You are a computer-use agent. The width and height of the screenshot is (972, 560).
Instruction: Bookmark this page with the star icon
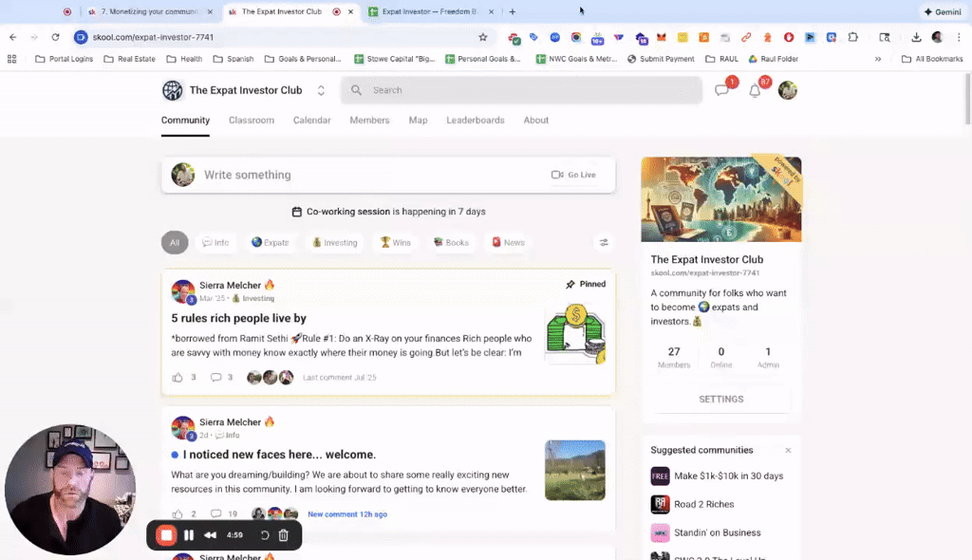[x=483, y=37]
